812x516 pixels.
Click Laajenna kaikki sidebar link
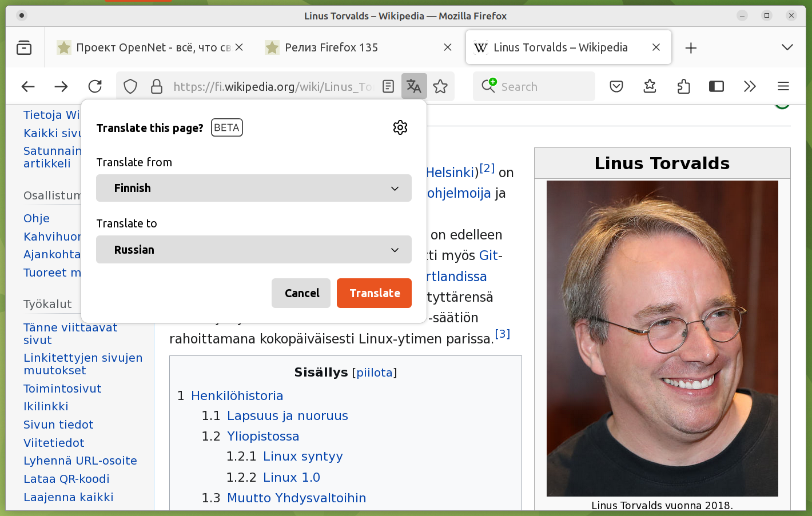tap(69, 497)
